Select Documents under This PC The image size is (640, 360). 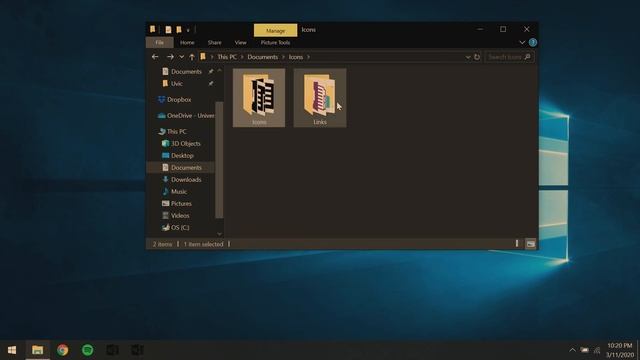(x=186, y=167)
